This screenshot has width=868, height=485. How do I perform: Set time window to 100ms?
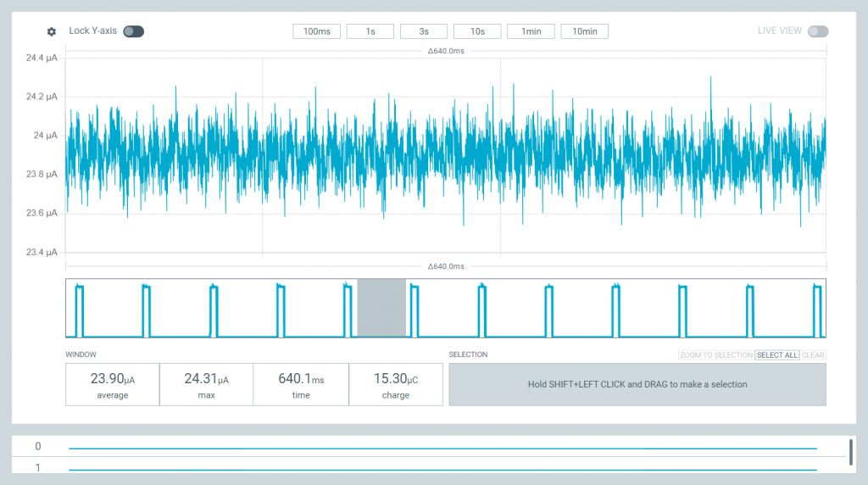pyautogui.click(x=317, y=31)
